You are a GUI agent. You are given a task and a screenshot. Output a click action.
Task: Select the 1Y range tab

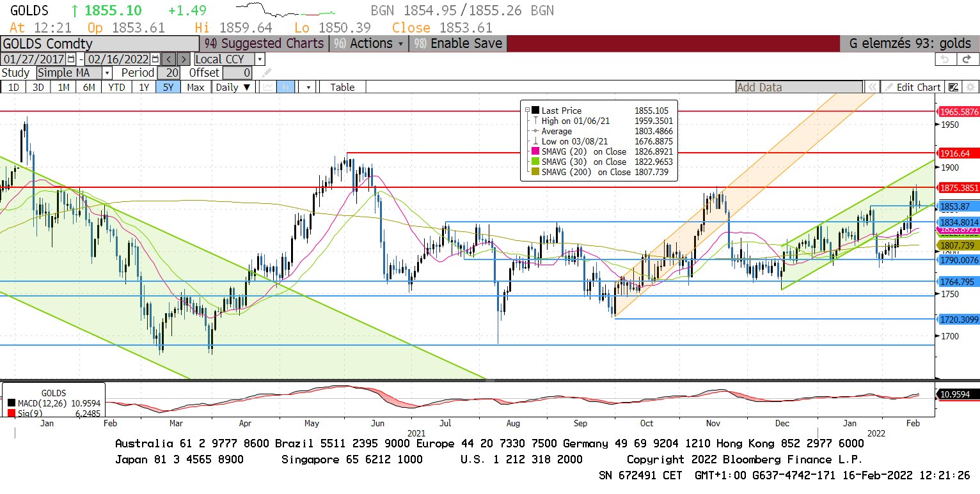tap(143, 87)
